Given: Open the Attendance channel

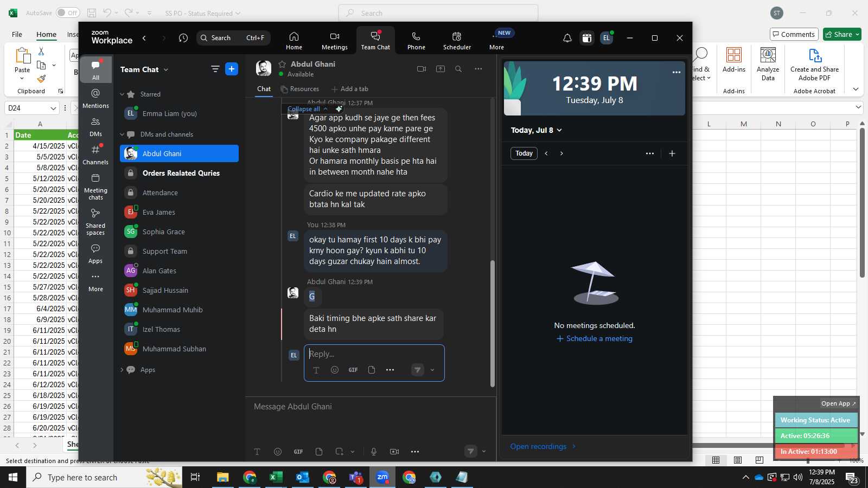Looking at the screenshot, I should pyautogui.click(x=179, y=192).
